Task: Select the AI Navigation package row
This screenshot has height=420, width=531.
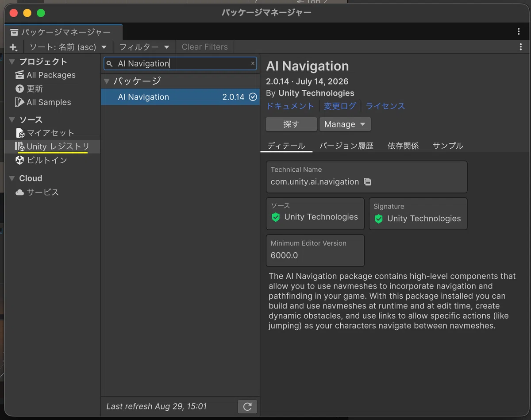Action: [x=181, y=97]
